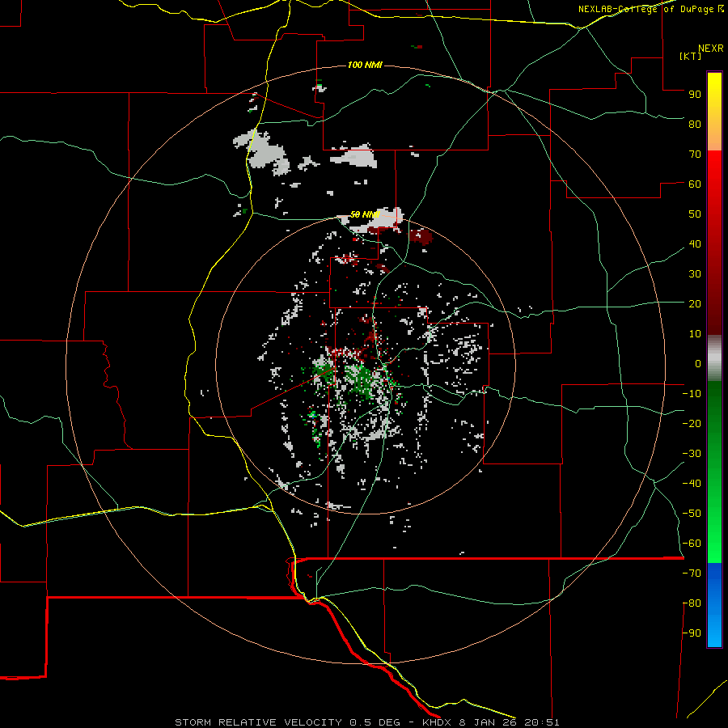Select the 20 value on the velocity scale

pos(695,303)
